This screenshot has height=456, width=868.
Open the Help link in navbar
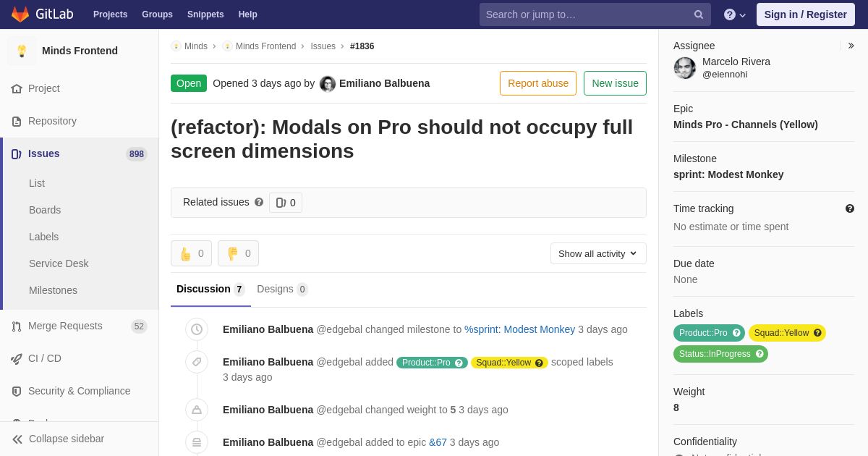coord(248,14)
